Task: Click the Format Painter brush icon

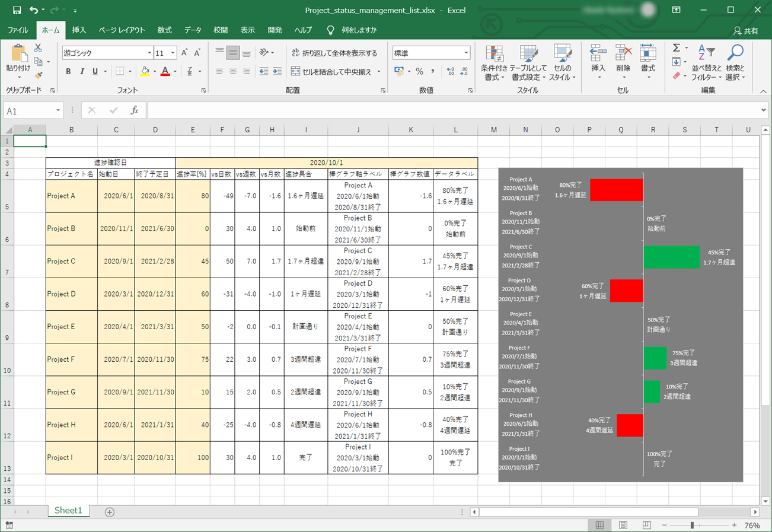Action: tap(39, 75)
